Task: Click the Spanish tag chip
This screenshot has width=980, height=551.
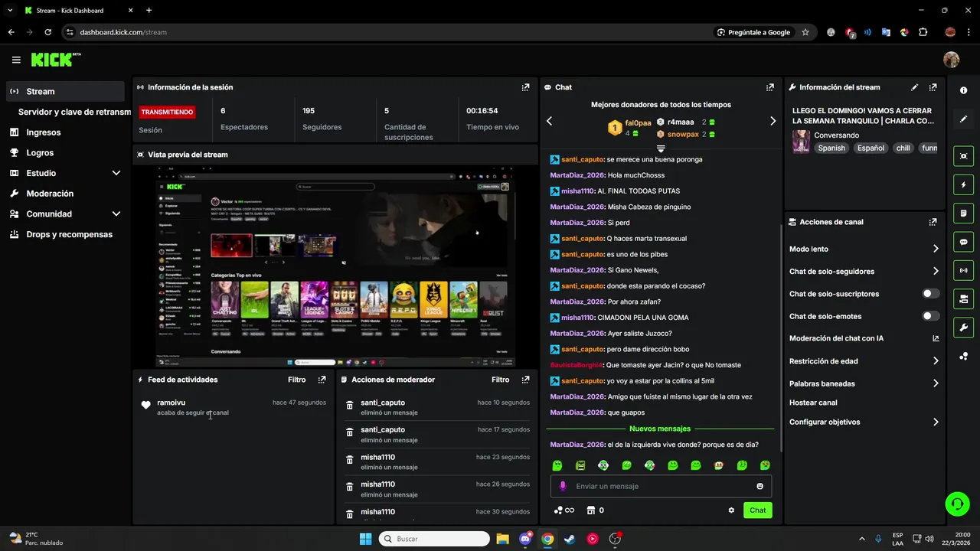Action: (831, 148)
